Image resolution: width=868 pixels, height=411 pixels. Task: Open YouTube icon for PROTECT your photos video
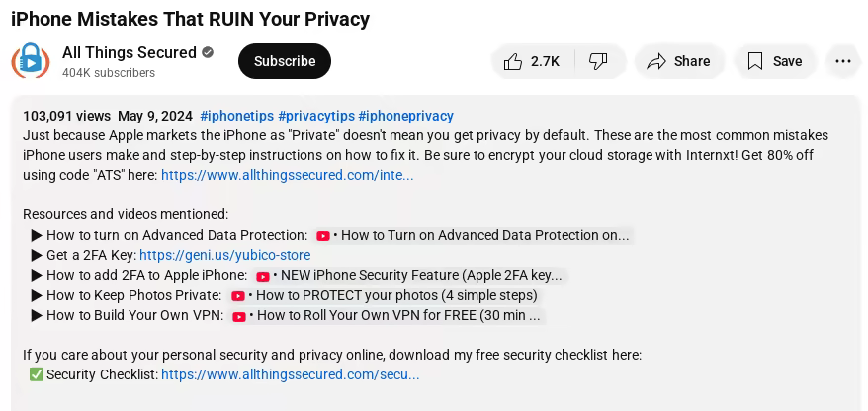pos(238,296)
